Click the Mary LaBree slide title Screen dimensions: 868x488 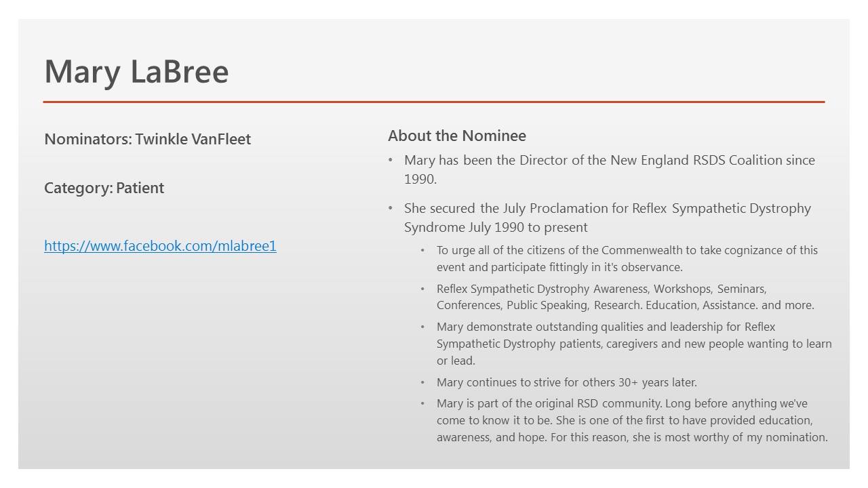(136, 72)
